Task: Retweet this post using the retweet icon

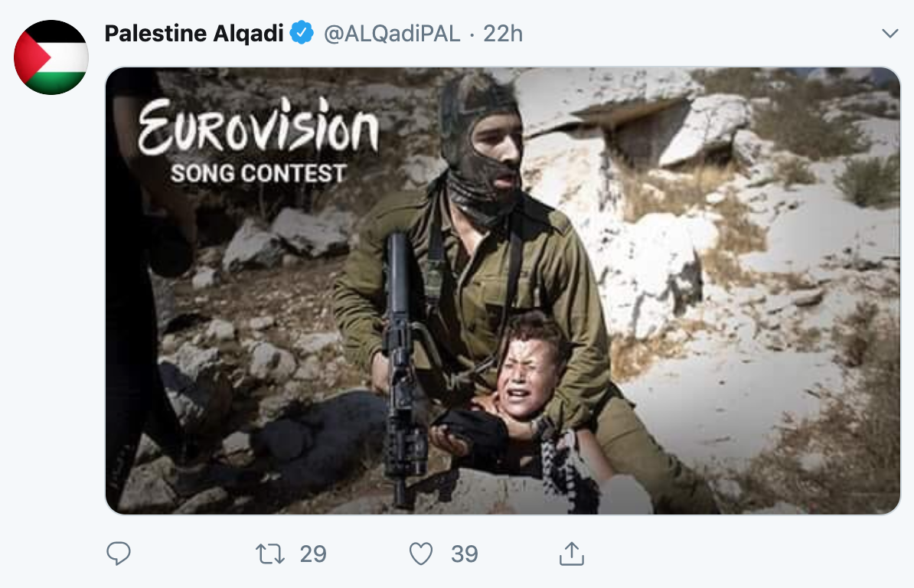Action: tap(269, 554)
